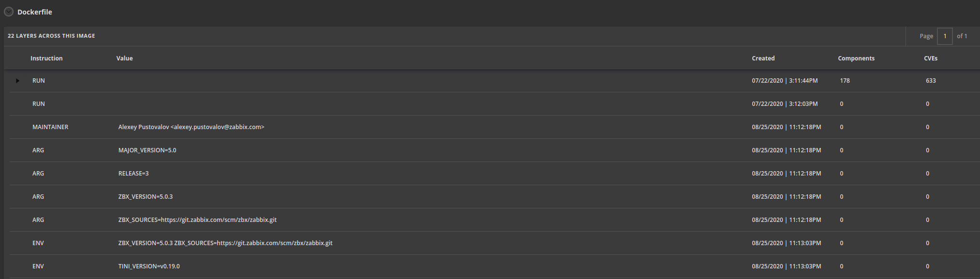
Task: Sort by the Created column header
Action: pyautogui.click(x=763, y=59)
